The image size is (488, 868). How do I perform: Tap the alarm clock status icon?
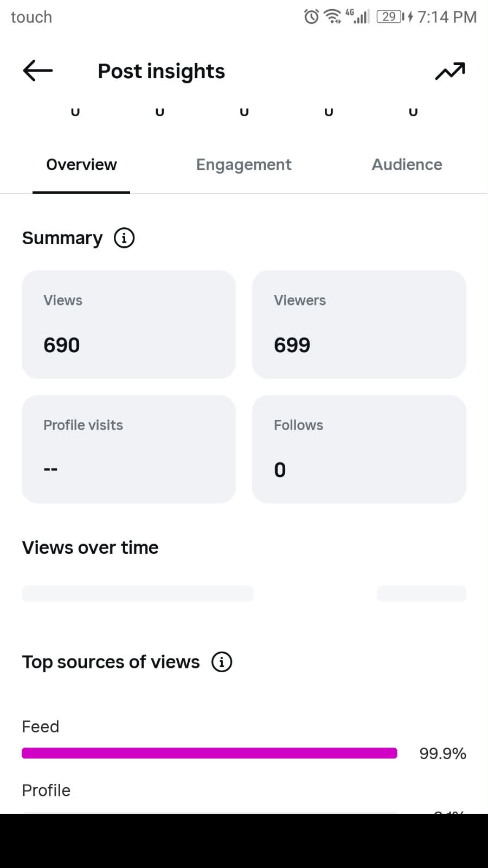311,17
